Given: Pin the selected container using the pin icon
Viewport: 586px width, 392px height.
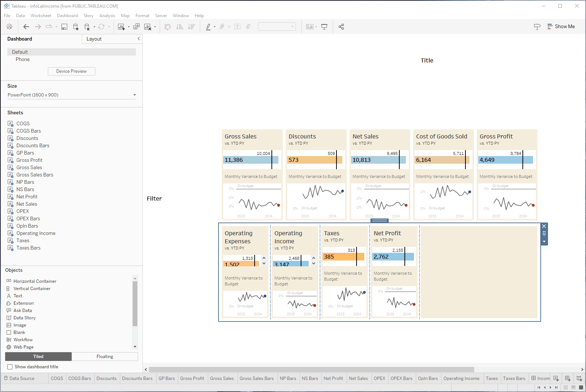Looking at the screenshot, I should point(544,234).
